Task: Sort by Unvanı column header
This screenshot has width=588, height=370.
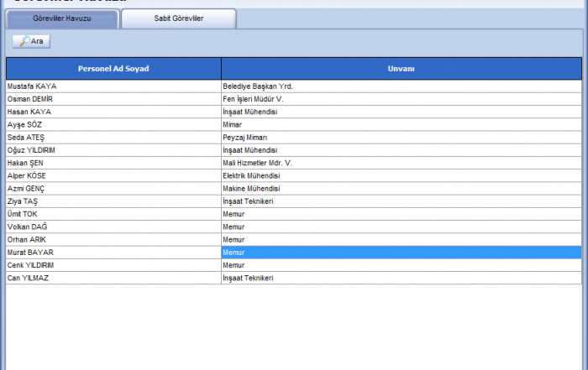Action: click(401, 68)
